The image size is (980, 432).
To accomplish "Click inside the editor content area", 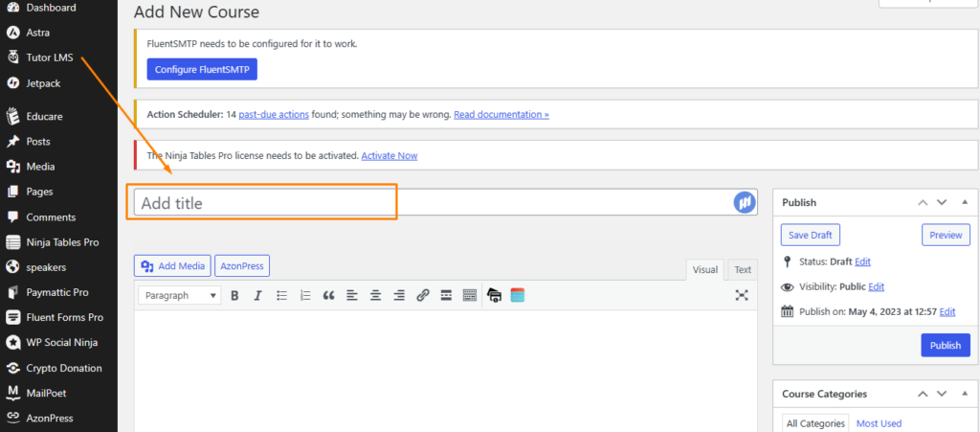I will click(446, 371).
